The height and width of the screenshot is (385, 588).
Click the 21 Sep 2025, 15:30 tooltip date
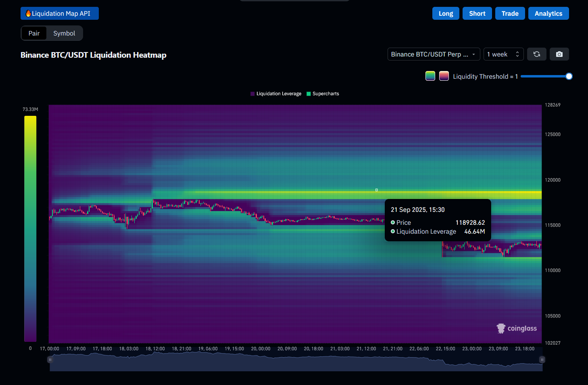pyautogui.click(x=418, y=210)
